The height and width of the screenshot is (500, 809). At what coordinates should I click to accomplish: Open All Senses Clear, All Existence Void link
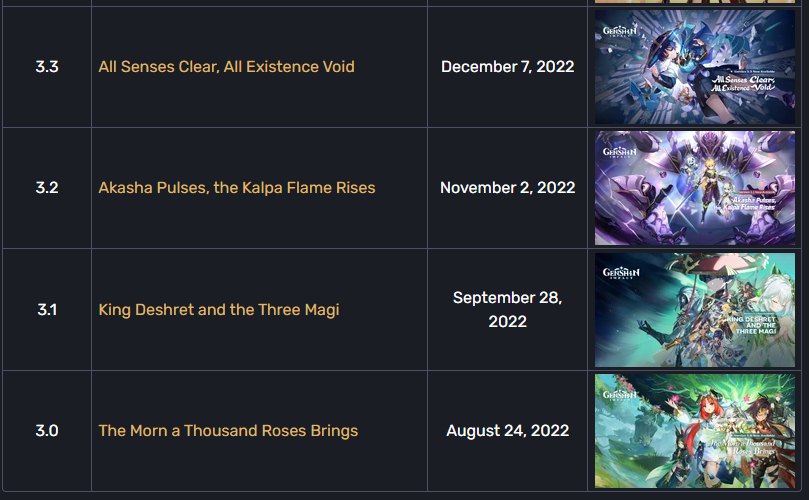point(226,67)
